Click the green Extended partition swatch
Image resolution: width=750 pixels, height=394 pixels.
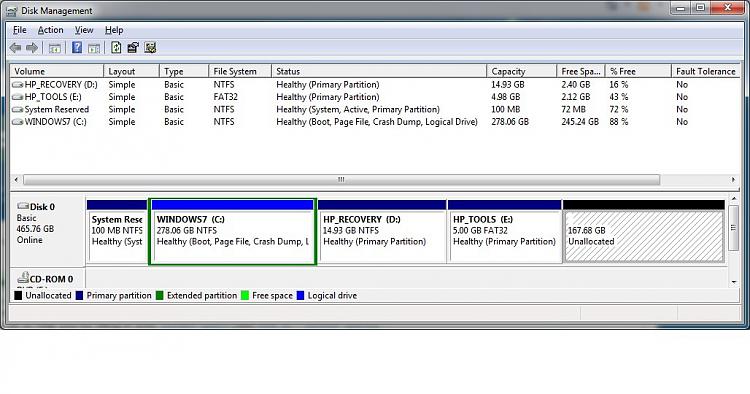[160, 296]
